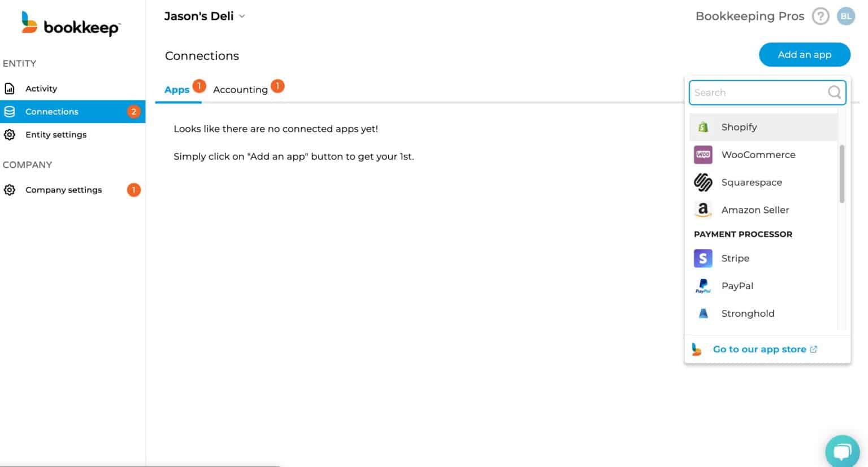
Task: Choose the PayPal logo icon
Action: (x=703, y=286)
